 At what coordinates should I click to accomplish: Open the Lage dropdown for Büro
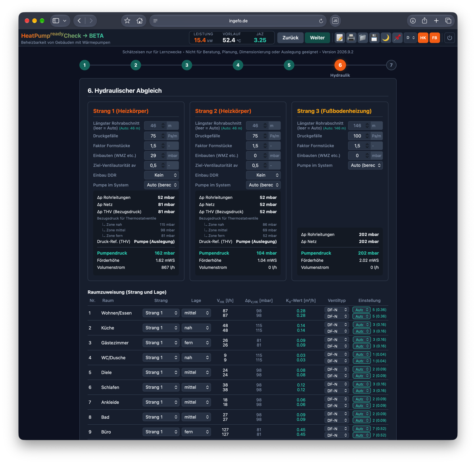pyautogui.click(x=196, y=432)
